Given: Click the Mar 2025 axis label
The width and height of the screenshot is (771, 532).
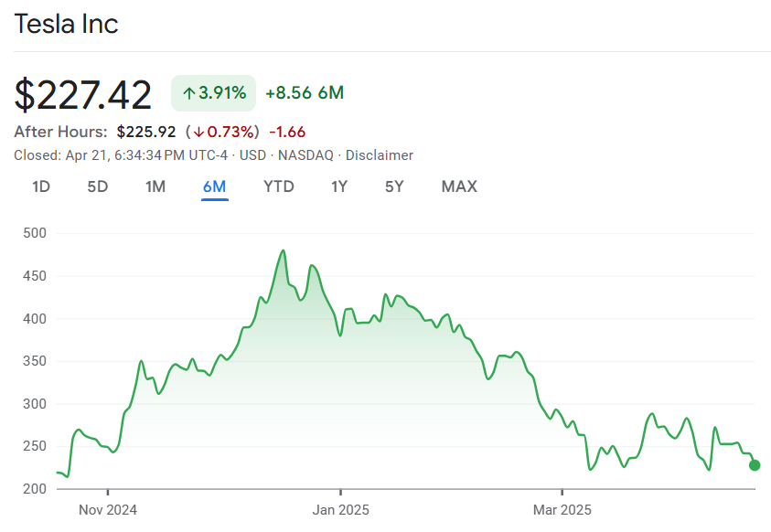Looking at the screenshot, I should coord(562,510).
